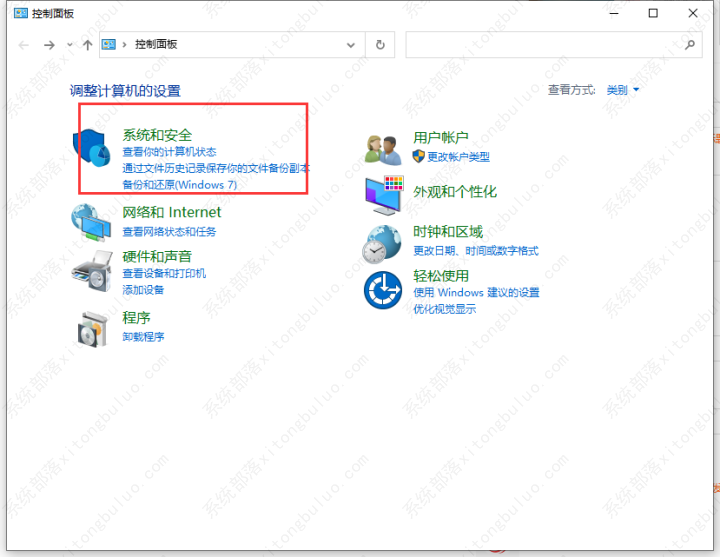Open 查看网络状态和任务 link
This screenshot has height=557, width=720.
coord(169,231)
